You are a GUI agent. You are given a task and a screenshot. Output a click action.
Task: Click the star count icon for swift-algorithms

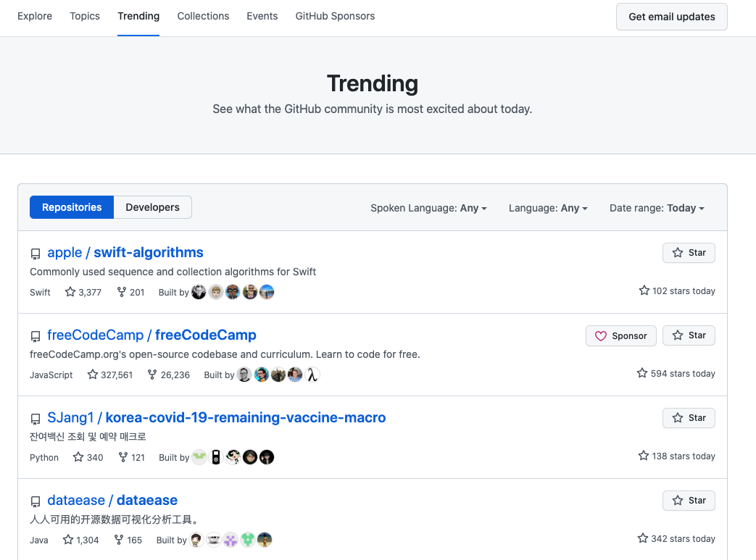coord(70,292)
